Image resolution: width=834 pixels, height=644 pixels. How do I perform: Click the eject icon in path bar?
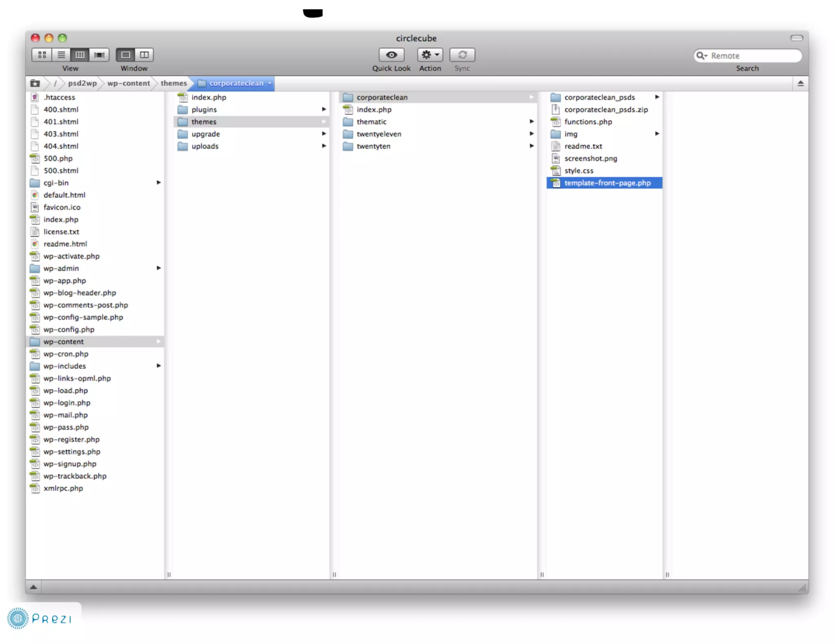coord(800,83)
